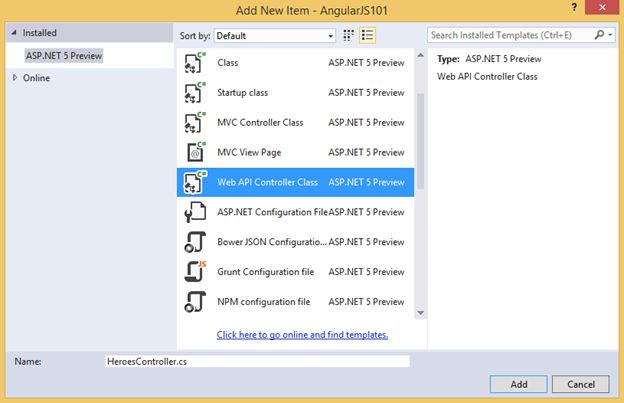Screen dimensions: 624x403
Task: Click ASP.NET 5 Preview beside Class
Action: (366, 62)
